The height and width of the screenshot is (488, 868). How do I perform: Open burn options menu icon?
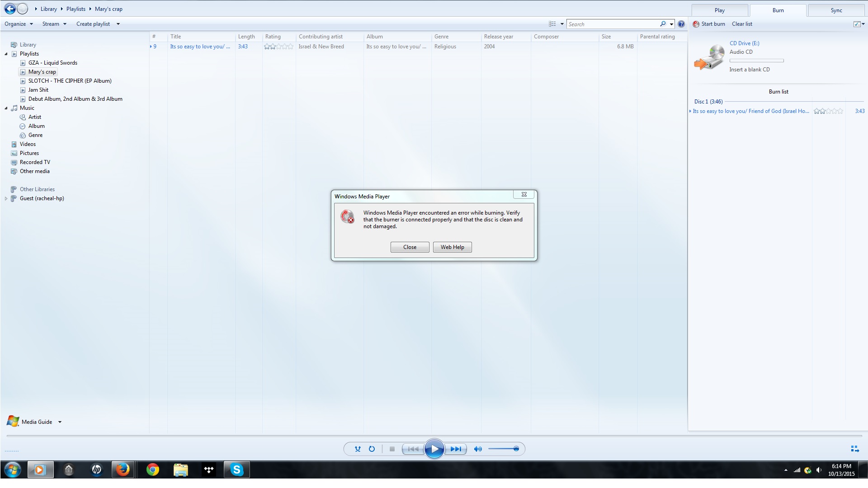click(x=859, y=24)
